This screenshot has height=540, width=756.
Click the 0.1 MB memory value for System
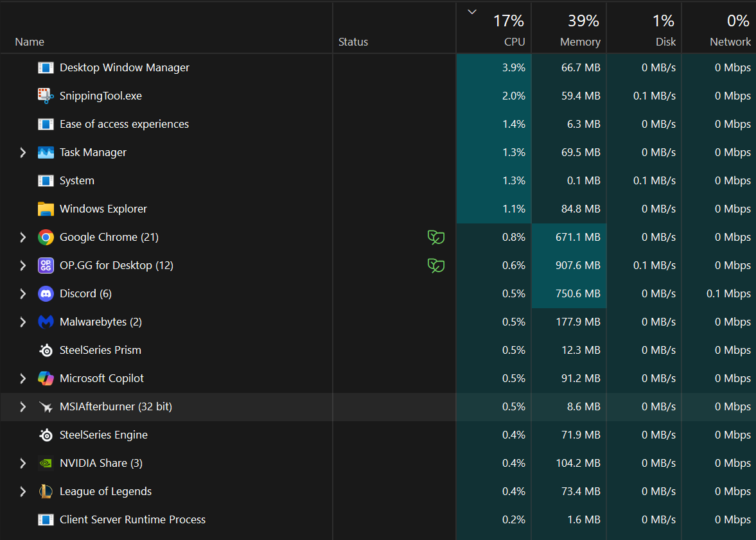coord(583,181)
